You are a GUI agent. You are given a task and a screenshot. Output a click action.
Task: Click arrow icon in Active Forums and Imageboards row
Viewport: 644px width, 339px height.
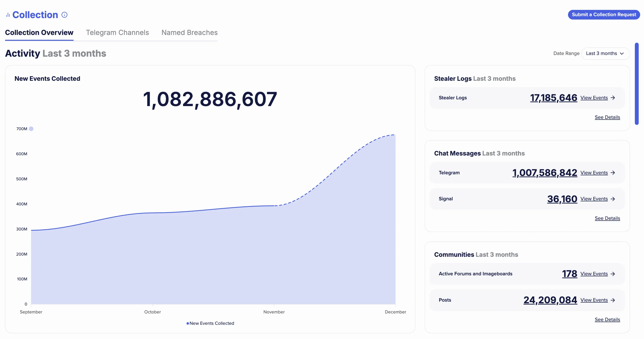[613, 274]
